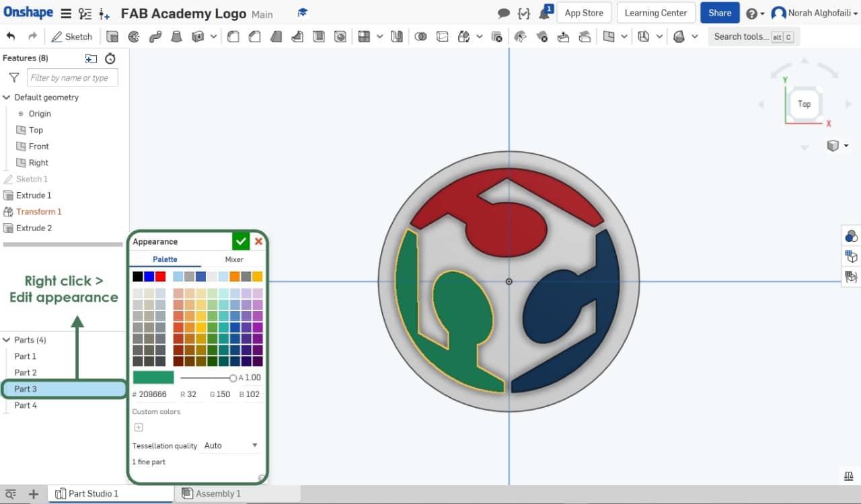
Task: Click the Filter by name or type field
Action: point(72,78)
